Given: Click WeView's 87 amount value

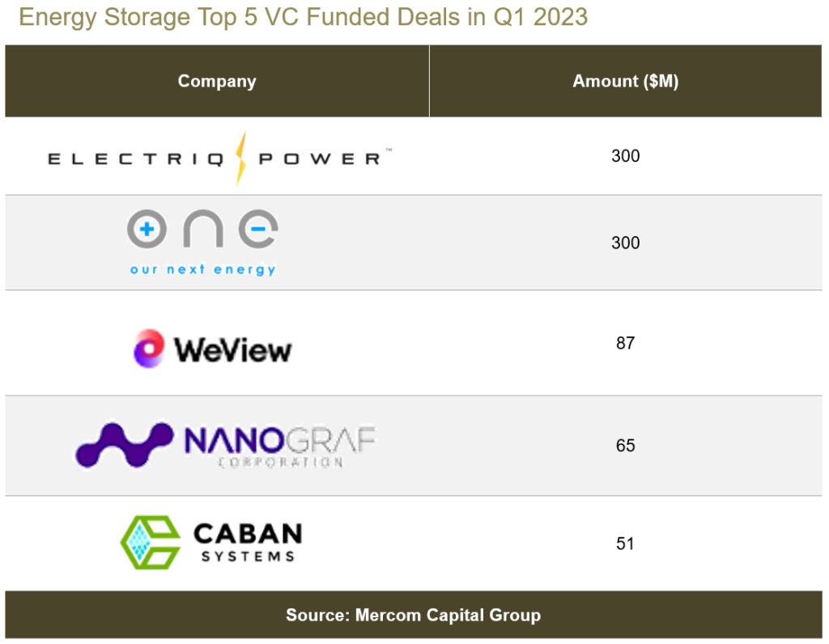Looking at the screenshot, I should point(625,343).
